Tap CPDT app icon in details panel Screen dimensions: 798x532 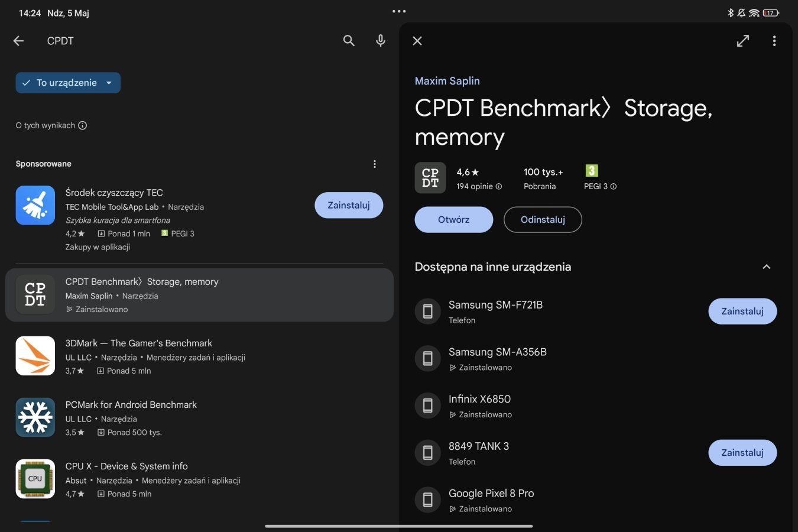point(430,178)
